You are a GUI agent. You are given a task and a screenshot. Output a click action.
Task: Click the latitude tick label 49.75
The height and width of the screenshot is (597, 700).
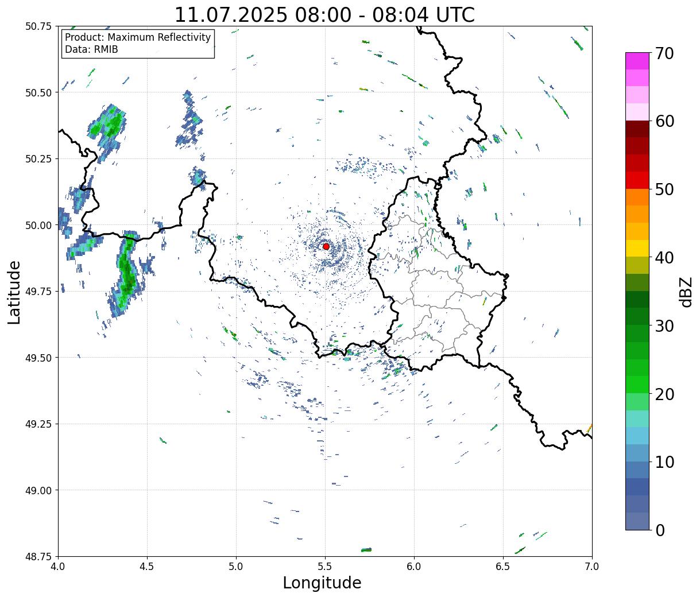[x=38, y=292]
